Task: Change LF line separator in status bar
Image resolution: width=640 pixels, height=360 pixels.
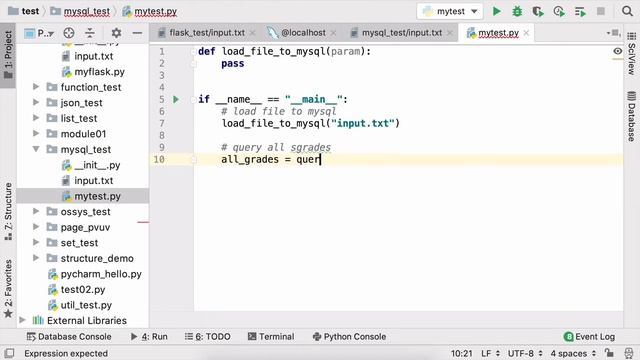Action: tap(490, 353)
